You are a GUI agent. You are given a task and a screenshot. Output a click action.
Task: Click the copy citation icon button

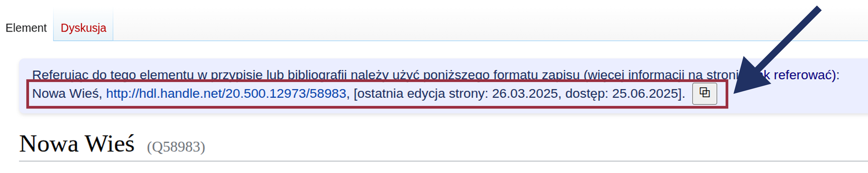[x=704, y=93]
